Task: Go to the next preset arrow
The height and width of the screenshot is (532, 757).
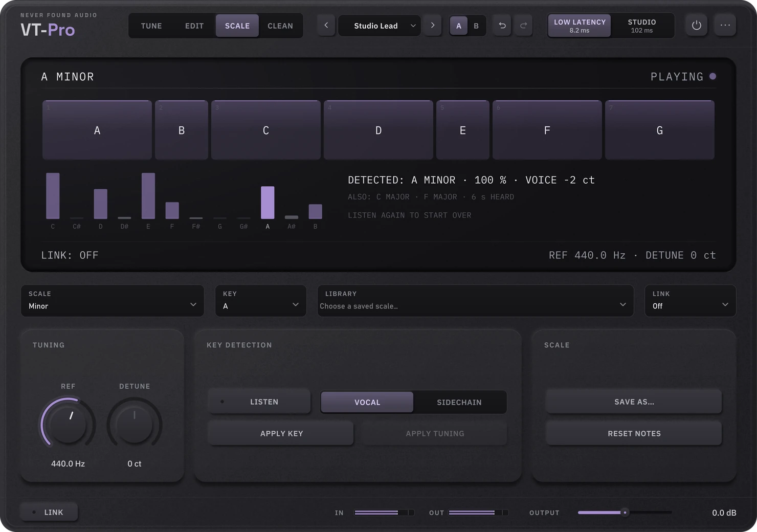Action: (433, 25)
